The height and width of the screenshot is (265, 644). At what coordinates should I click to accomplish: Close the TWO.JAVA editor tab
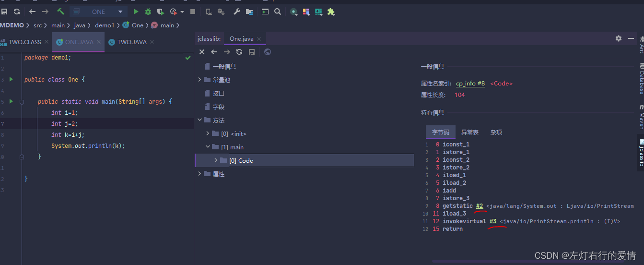coord(152,42)
